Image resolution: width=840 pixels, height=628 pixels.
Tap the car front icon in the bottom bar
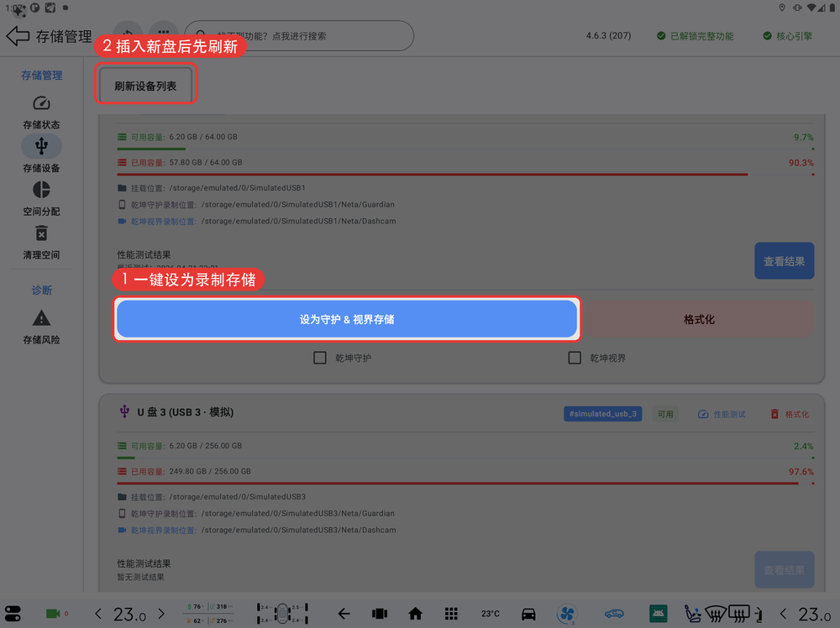(528, 614)
